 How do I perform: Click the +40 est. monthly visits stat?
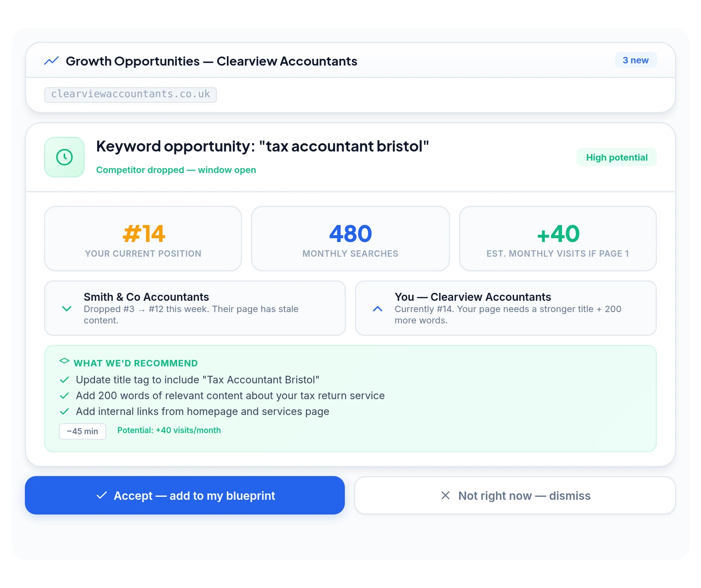558,238
